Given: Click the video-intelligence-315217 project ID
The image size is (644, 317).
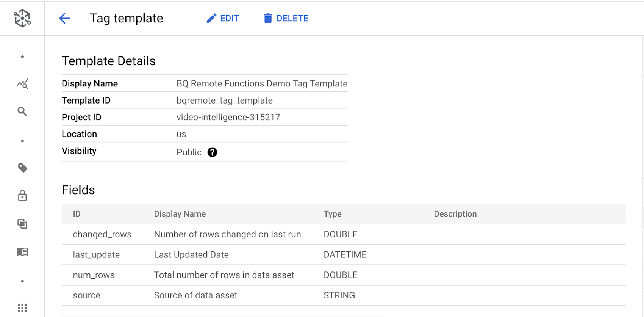Looking at the screenshot, I should point(228,117).
